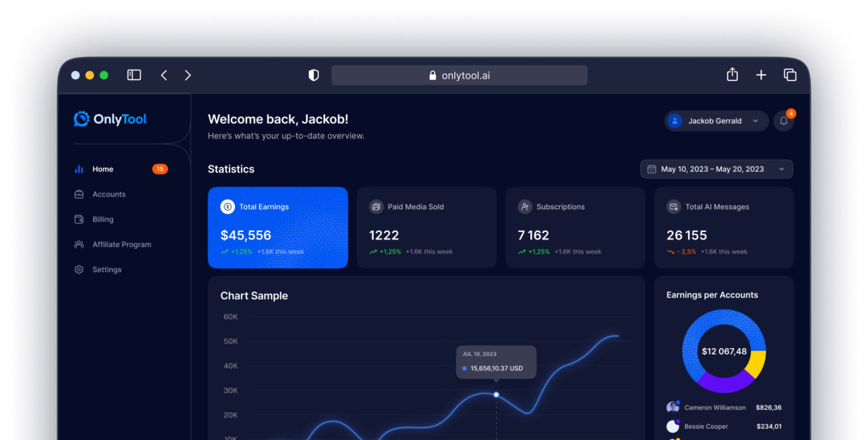868x440 pixels.
Task: Click the -2,5% change indicator
Action: [681, 251]
